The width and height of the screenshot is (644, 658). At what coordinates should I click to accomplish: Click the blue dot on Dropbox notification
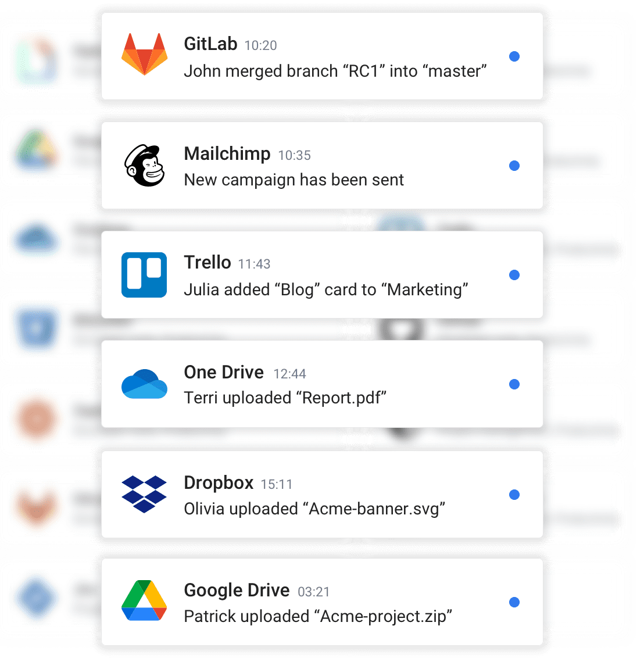[x=514, y=495]
